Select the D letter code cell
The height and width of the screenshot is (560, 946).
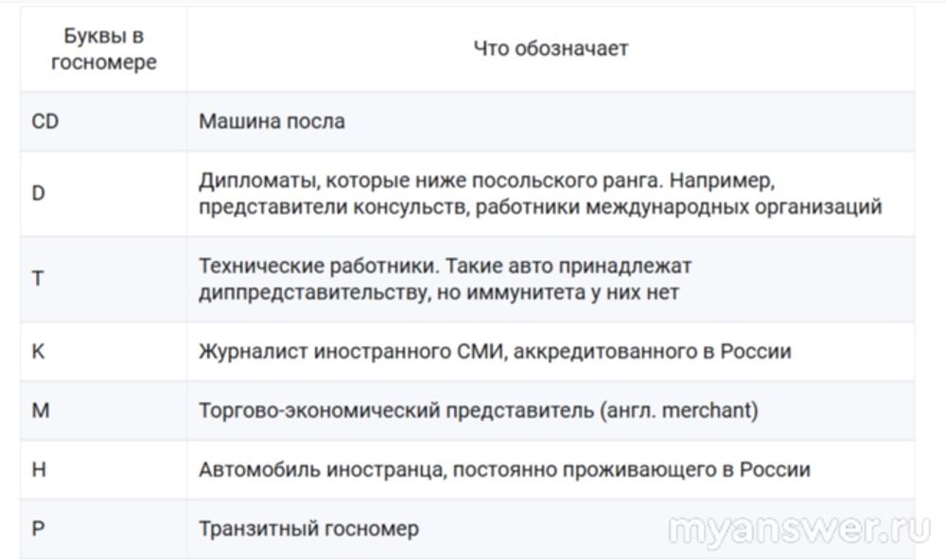pos(39,193)
